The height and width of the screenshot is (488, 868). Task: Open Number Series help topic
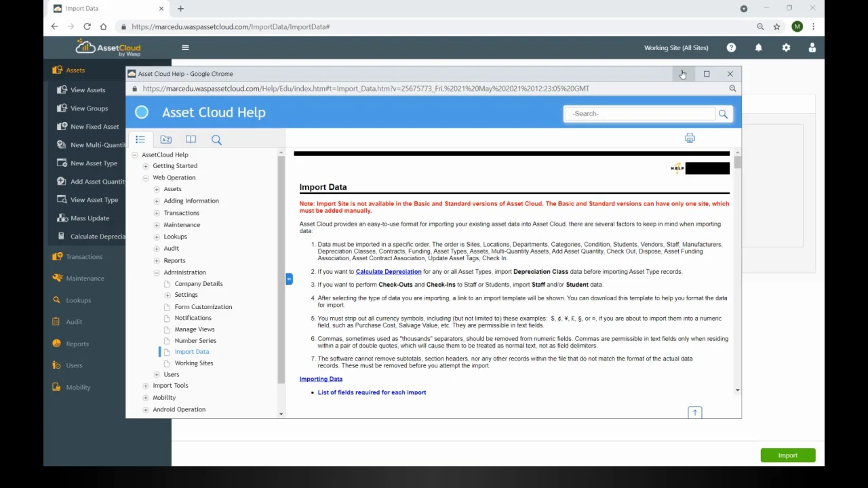point(195,340)
